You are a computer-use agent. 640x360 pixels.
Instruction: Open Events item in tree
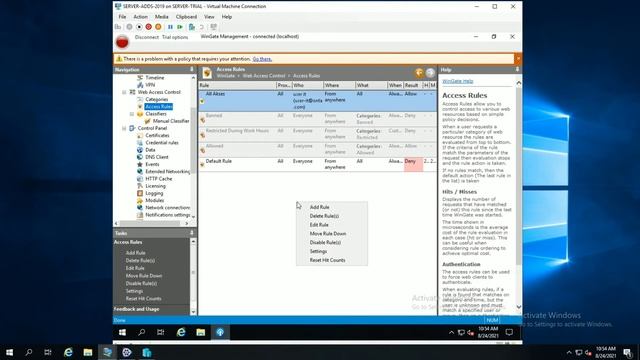(152, 164)
